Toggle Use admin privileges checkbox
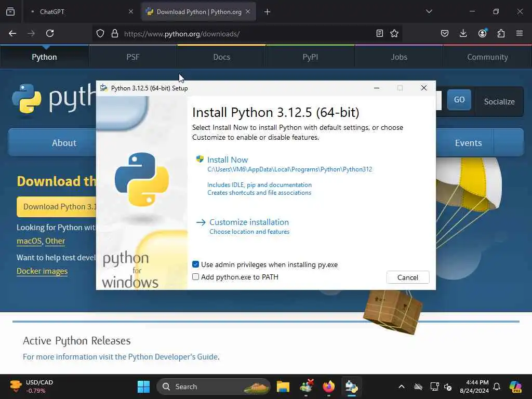 click(195, 264)
